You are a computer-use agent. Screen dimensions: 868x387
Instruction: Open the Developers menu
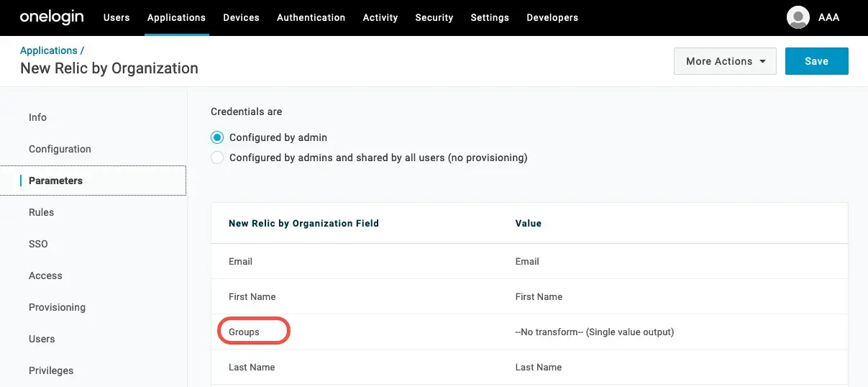click(552, 17)
